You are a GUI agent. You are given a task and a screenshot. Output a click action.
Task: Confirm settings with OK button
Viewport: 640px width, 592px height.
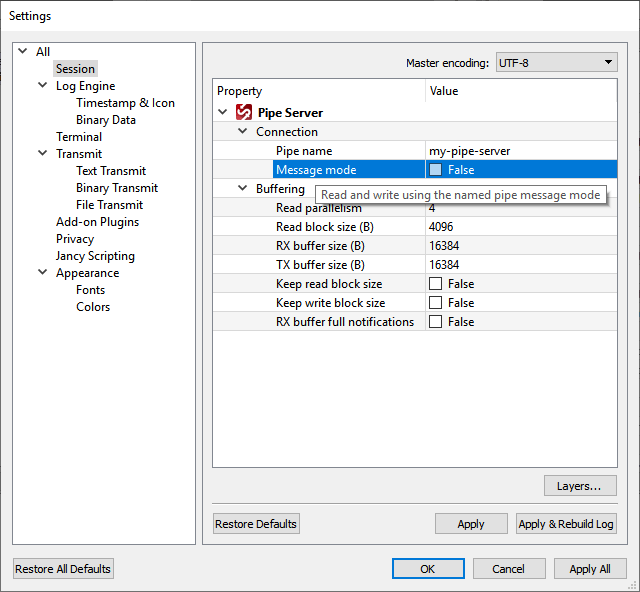click(x=428, y=569)
